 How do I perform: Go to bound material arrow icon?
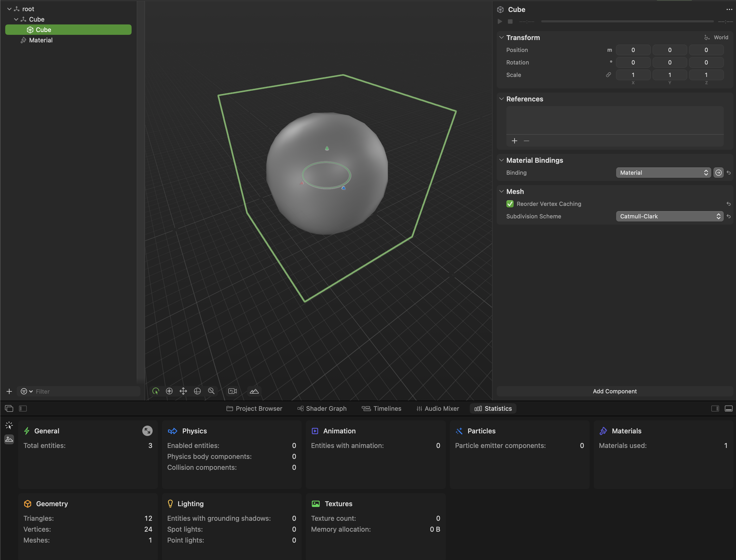click(x=718, y=173)
